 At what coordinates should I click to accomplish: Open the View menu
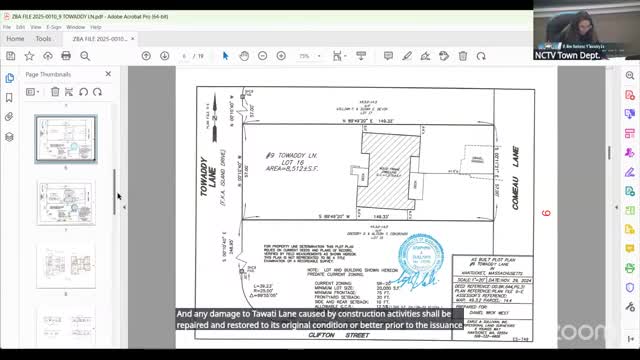tap(36, 27)
